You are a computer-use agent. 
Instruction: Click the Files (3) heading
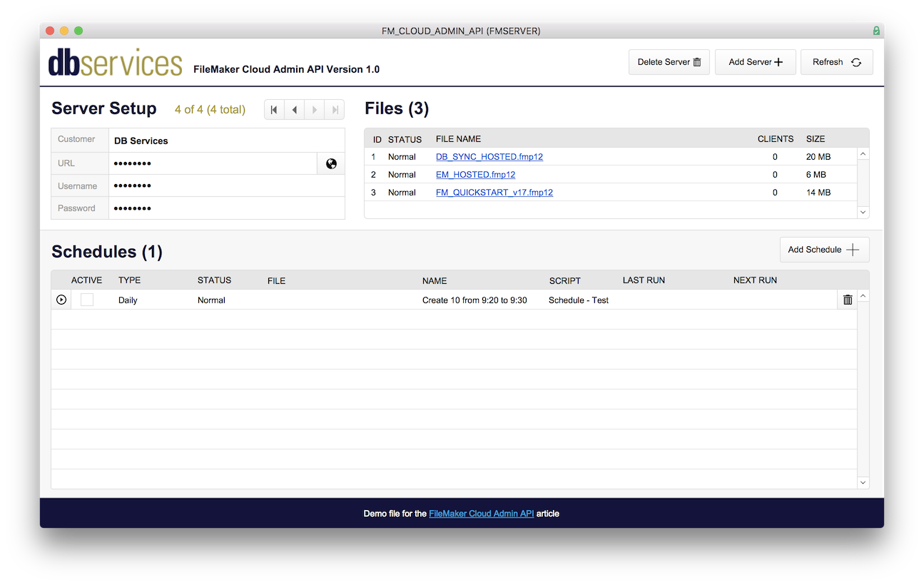click(x=397, y=108)
